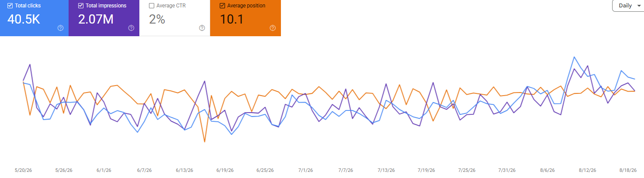The width and height of the screenshot is (644, 178).
Task: Click the 7/1/26 date label
Action: pyautogui.click(x=306, y=170)
